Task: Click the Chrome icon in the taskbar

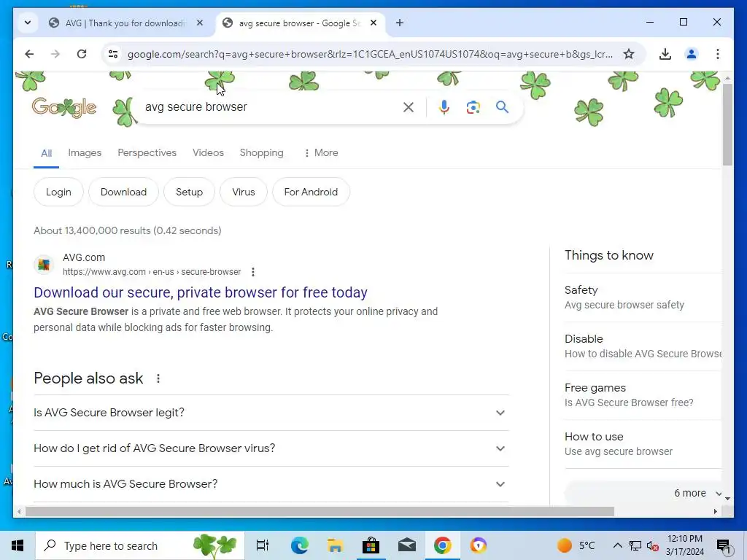Action: pyautogui.click(x=443, y=545)
